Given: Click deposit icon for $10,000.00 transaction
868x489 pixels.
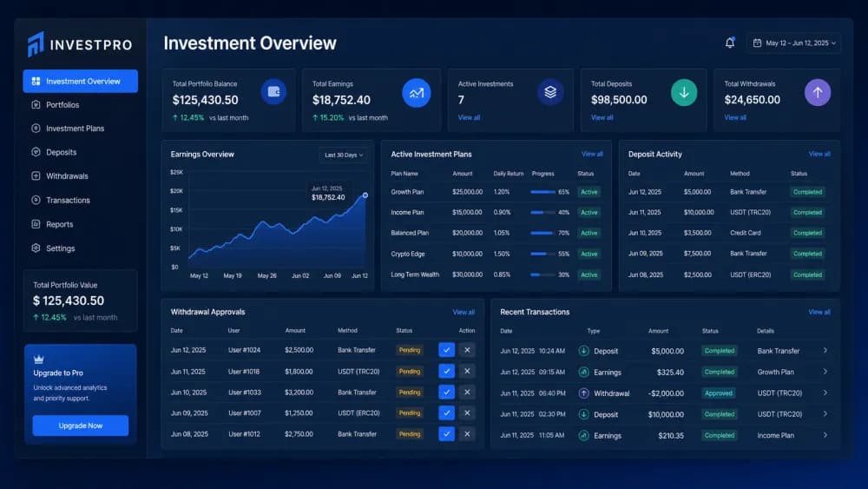Looking at the screenshot, I should pyautogui.click(x=583, y=414).
